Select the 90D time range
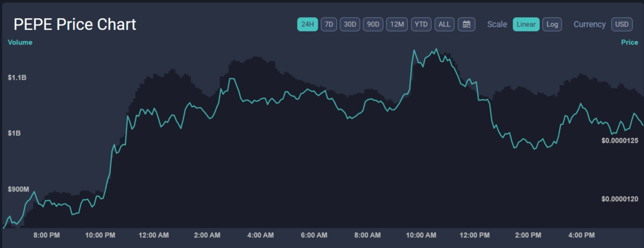 373,25
